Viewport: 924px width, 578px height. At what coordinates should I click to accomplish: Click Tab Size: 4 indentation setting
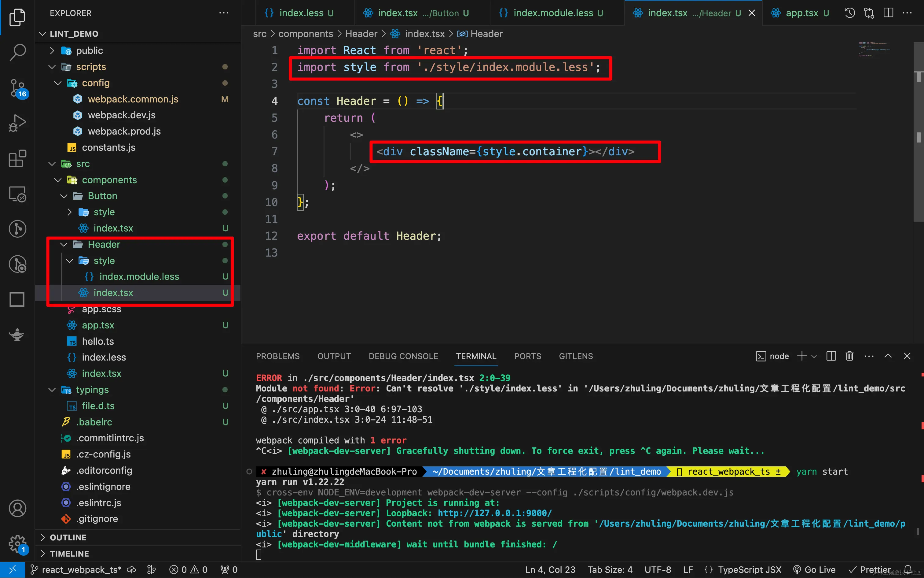coord(610,569)
